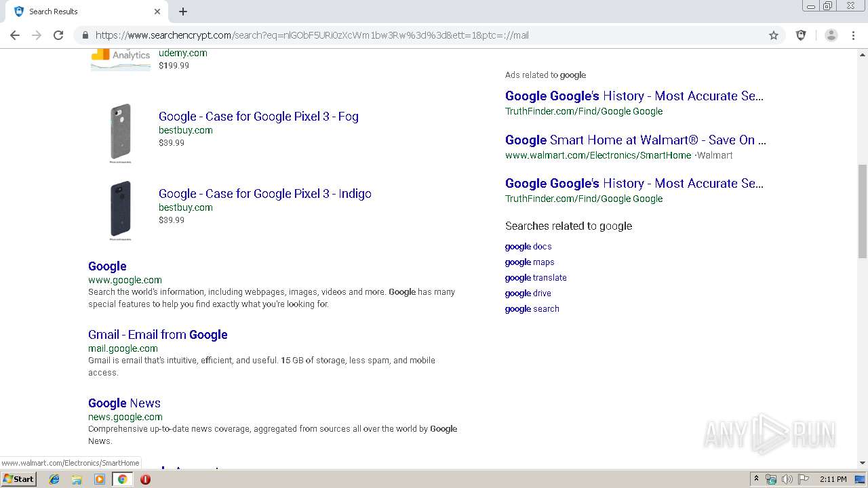
Task: Search related 'google maps'
Action: point(530,262)
